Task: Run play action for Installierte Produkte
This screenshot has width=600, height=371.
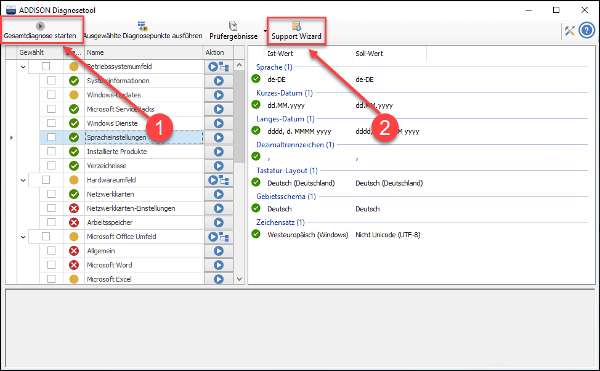Action: 218,151
